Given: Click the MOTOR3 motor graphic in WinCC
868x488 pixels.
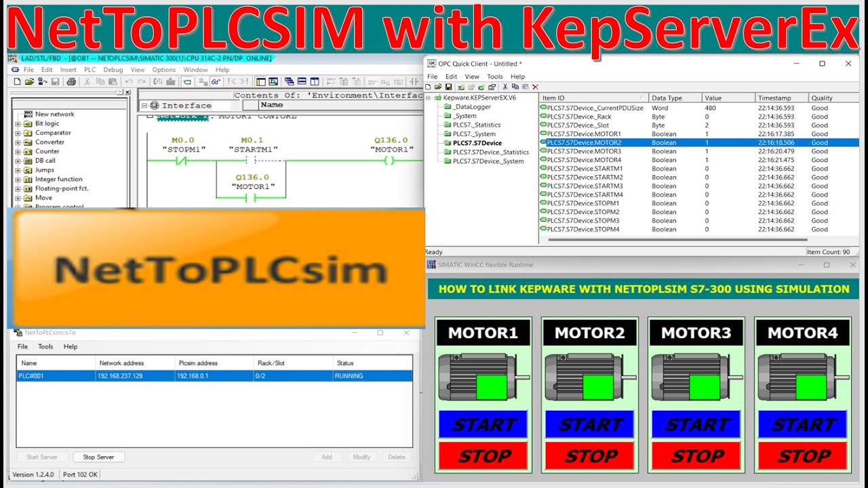Looking at the screenshot, I should (696, 376).
